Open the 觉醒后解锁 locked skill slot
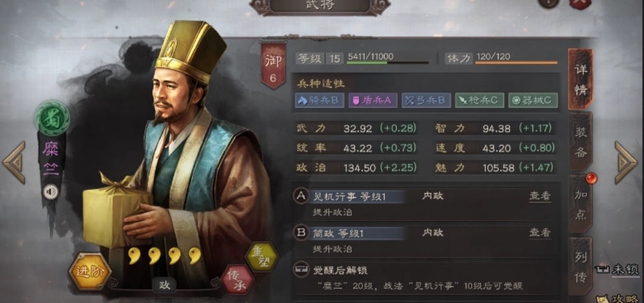 coord(426,277)
